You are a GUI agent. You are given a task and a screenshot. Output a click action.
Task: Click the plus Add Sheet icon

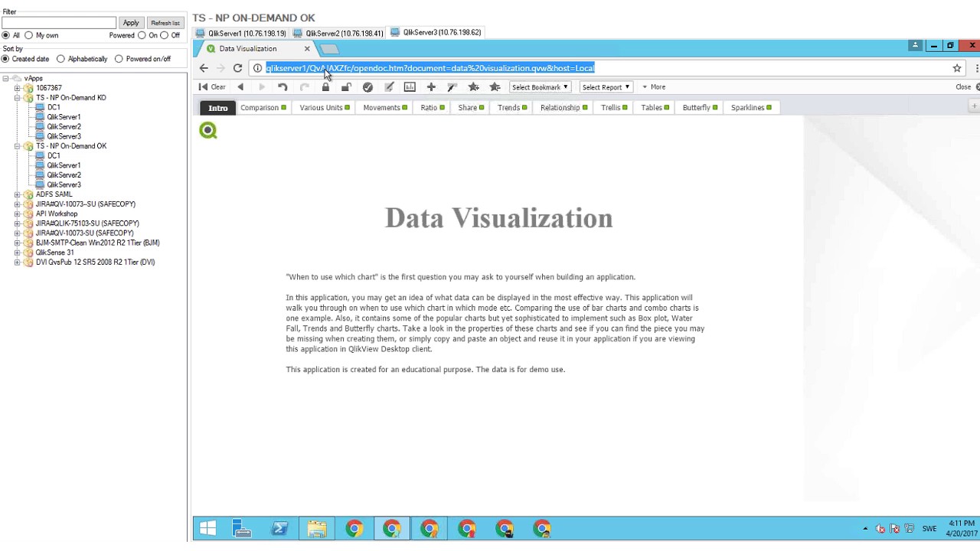431,87
